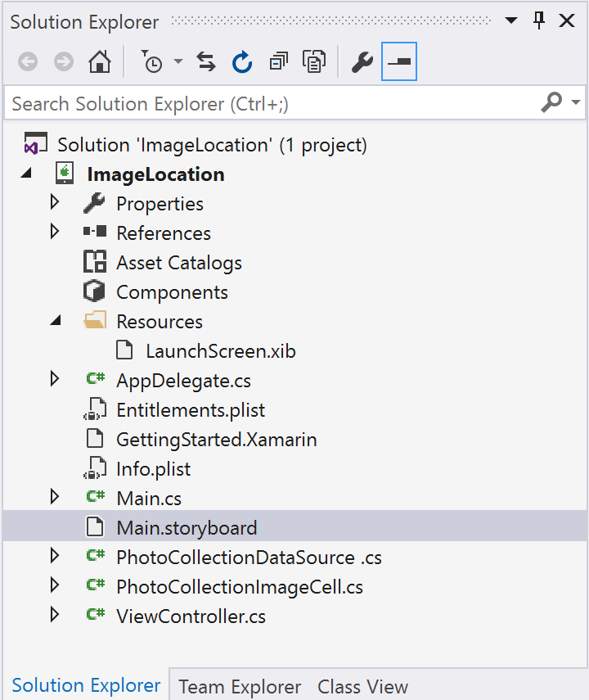Toggle auto-hide pin for Solution Explorer
The image size is (589, 700).
(x=539, y=21)
